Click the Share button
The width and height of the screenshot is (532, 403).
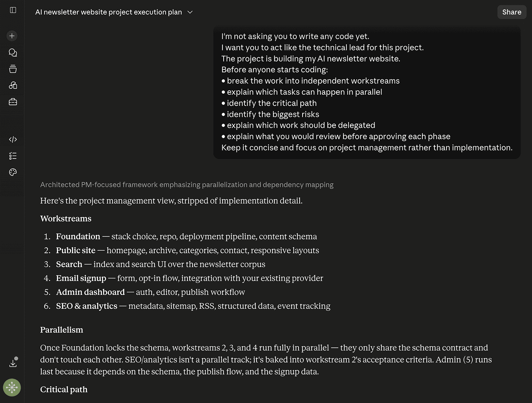coord(512,12)
